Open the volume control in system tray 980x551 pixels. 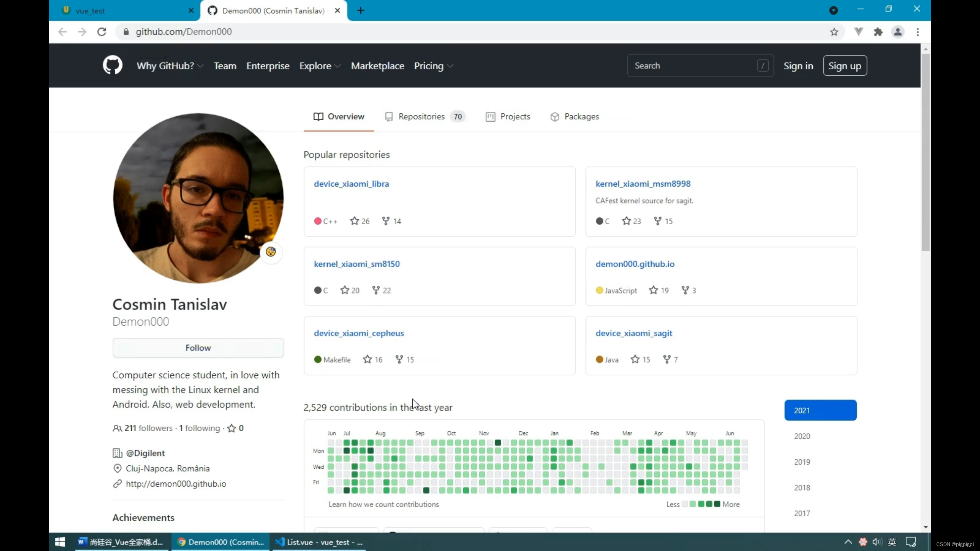pos(877,542)
